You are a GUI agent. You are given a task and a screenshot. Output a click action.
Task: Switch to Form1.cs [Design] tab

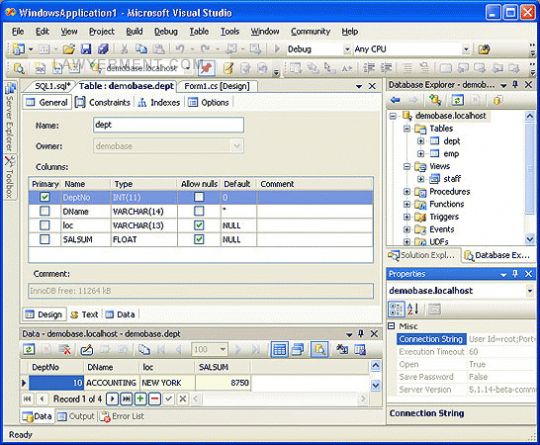coord(217,86)
